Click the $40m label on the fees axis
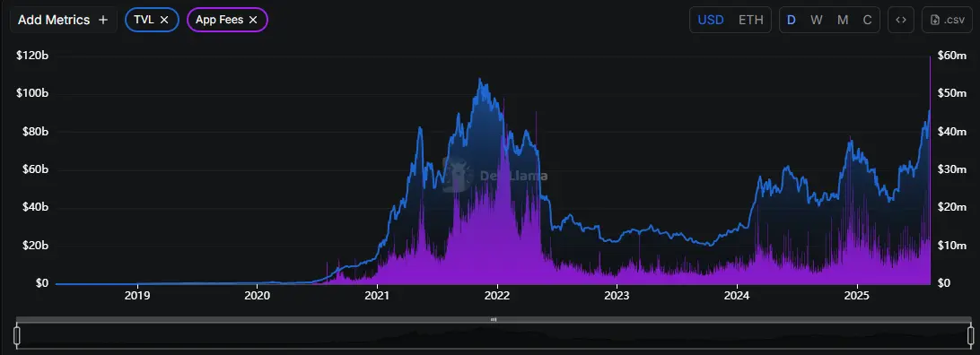980x355 pixels. tap(952, 132)
